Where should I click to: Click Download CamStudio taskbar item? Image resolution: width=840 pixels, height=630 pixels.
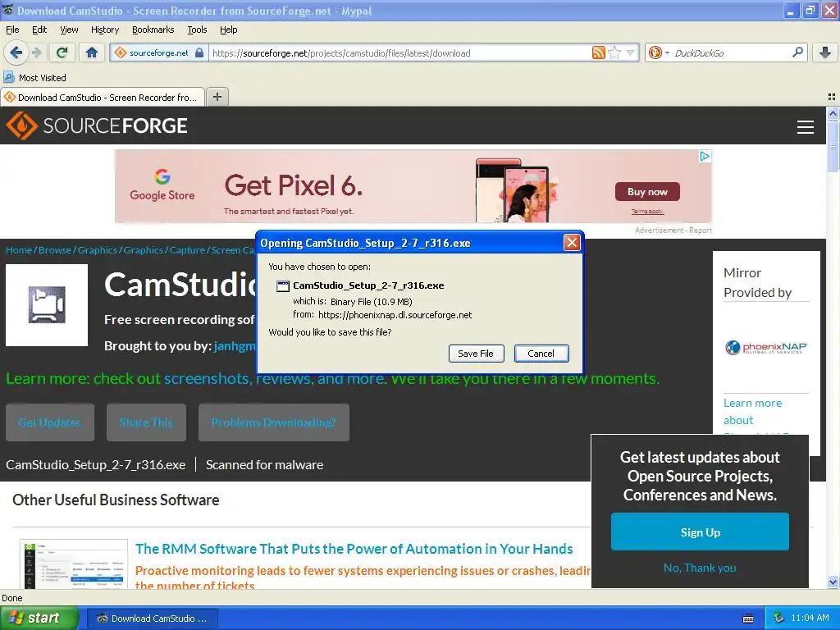[152, 619]
